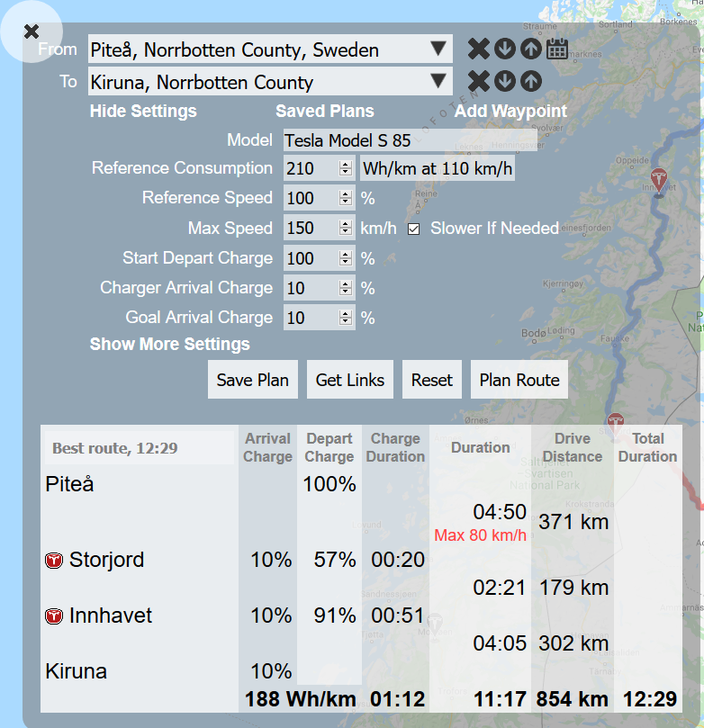Open Saved Plans
The image size is (704, 728).
pyautogui.click(x=325, y=111)
